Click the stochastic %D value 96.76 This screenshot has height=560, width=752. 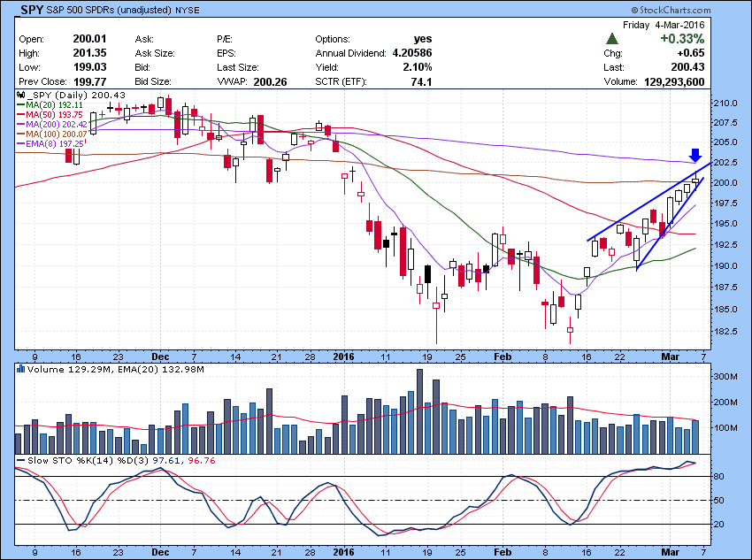[202, 460]
